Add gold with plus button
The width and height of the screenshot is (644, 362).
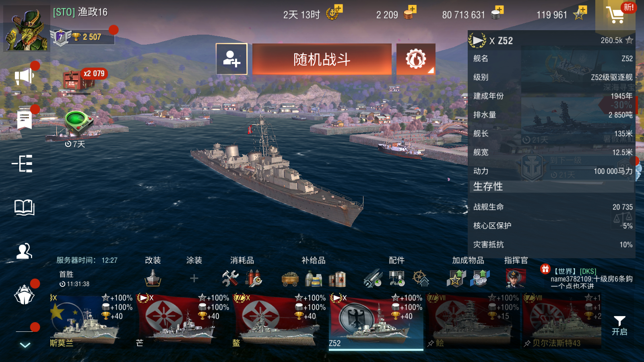pos(412,9)
